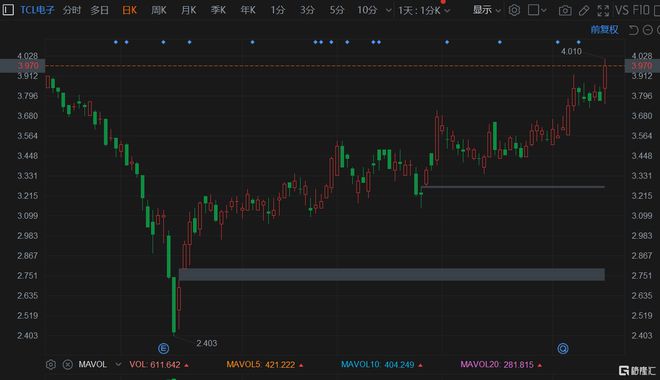Enter fullscreen chart mode
Viewport: 660px width, 380px height.
pos(603,11)
